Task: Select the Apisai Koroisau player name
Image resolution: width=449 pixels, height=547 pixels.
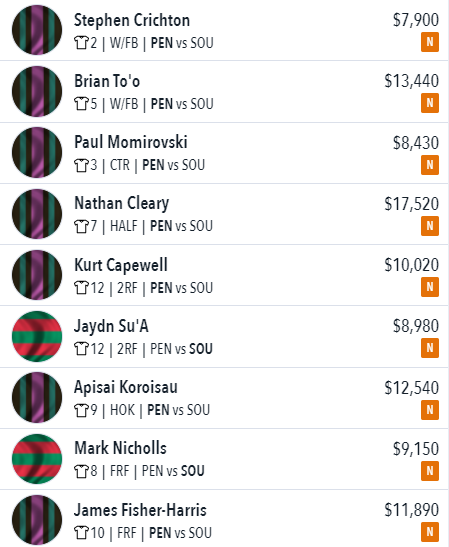Action: [126, 387]
